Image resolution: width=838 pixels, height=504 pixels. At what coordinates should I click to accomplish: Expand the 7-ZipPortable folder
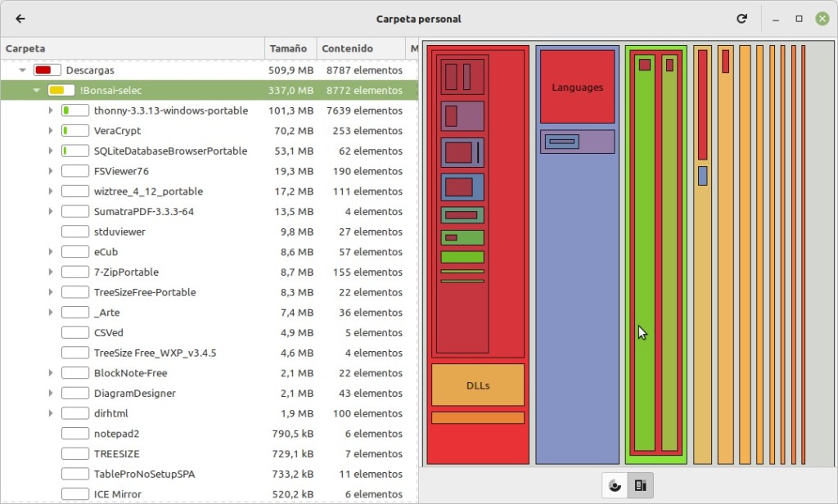pyautogui.click(x=51, y=272)
